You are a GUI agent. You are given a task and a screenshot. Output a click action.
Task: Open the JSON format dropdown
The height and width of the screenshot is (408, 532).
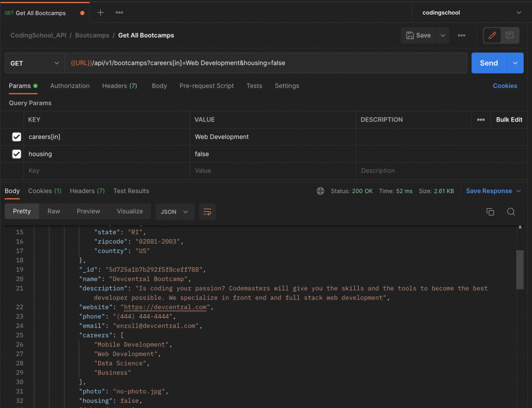[175, 212]
